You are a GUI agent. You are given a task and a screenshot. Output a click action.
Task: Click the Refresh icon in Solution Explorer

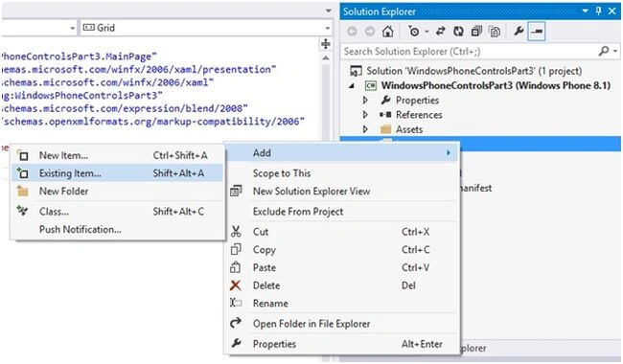click(458, 31)
